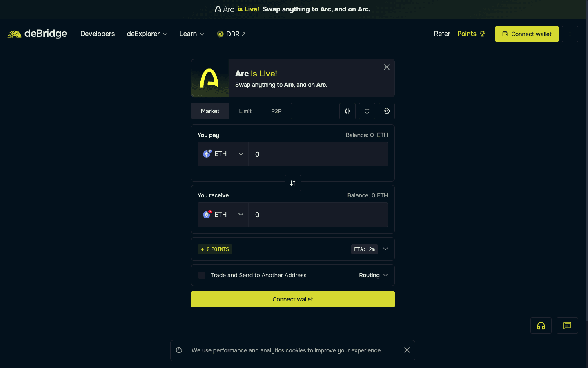Open headphones support button
Image resolution: width=588 pixels, height=368 pixels.
coord(541,325)
